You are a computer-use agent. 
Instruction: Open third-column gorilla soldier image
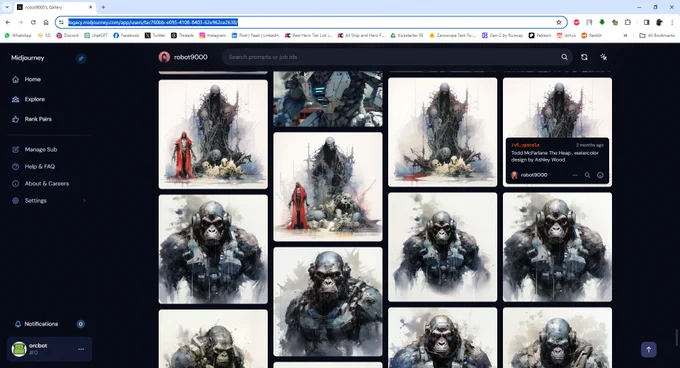(x=442, y=247)
